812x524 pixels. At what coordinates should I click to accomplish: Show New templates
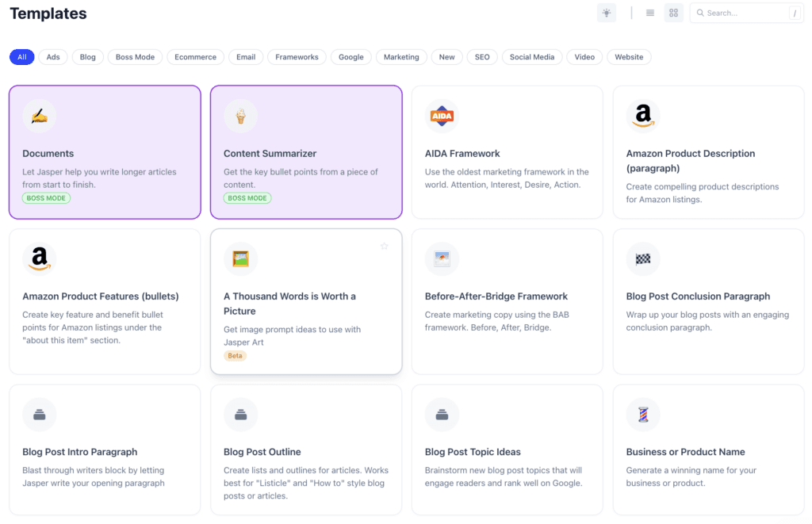click(x=446, y=57)
